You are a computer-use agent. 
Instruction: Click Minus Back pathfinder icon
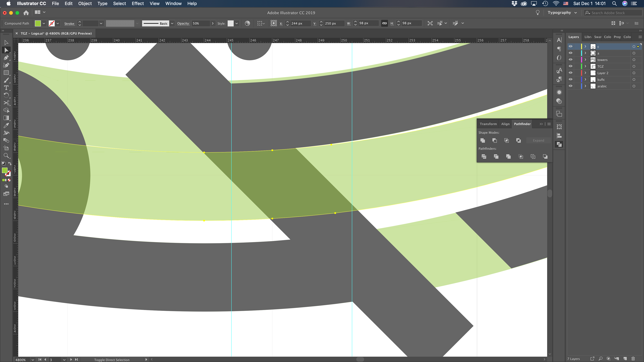click(545, 156)
